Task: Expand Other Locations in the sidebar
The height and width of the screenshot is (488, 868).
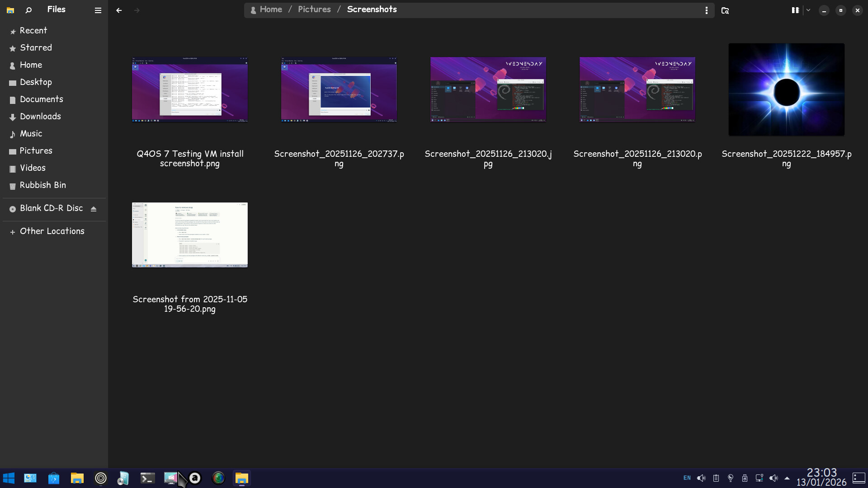Action: pos(52,231)
